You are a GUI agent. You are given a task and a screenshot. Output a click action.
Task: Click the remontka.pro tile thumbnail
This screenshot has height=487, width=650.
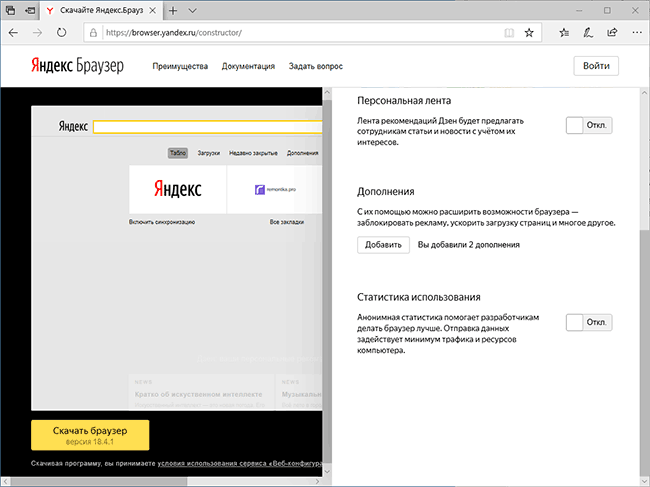[x=274, y=189]
